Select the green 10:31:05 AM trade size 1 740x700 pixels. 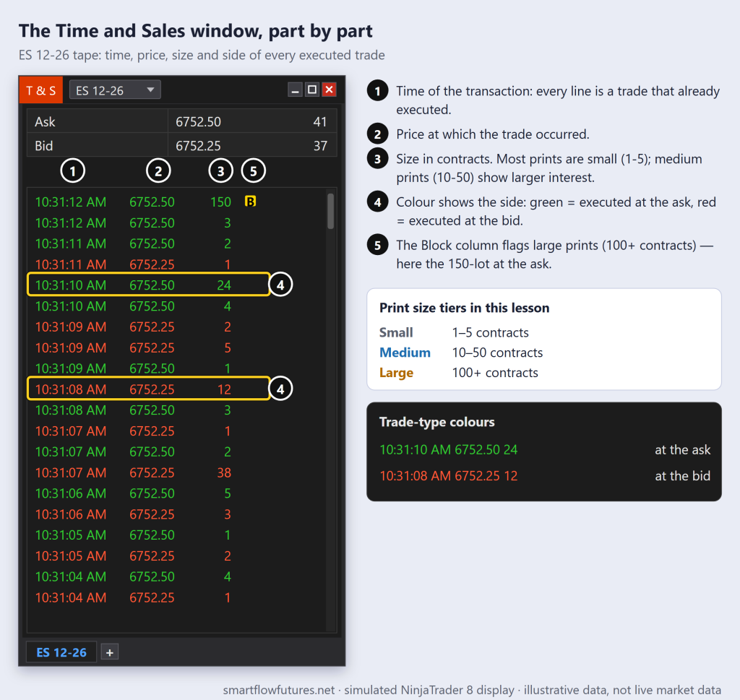176,535
